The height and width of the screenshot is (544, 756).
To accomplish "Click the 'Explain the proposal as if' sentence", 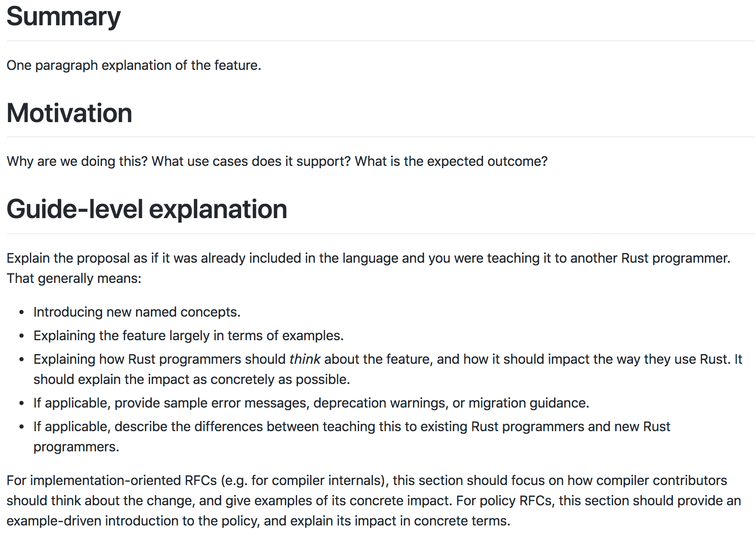I will pos(369,258).
